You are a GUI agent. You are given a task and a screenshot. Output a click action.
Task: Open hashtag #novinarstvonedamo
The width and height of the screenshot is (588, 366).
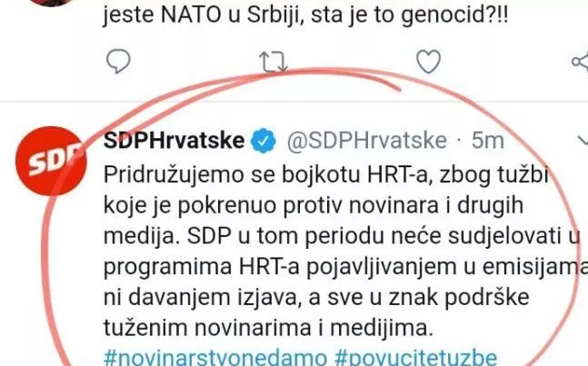(x=215, y=358)
